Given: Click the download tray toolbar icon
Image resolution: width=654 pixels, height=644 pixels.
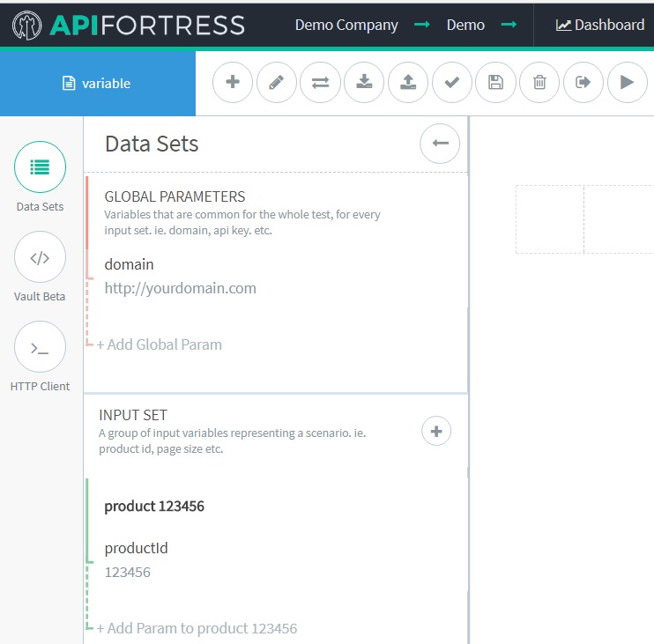Looking at the screenshot, I should click(364, 83).
